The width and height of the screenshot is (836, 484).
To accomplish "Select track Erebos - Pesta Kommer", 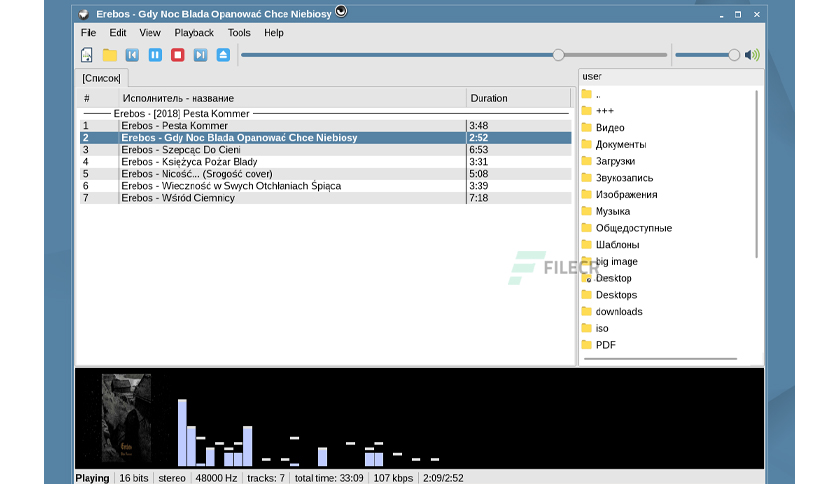I will (325, 126).
